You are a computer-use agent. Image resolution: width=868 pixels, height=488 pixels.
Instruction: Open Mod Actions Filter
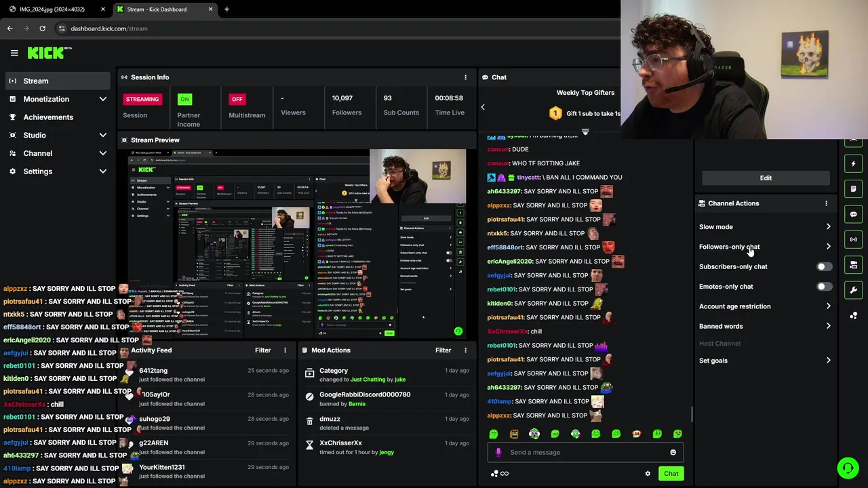(x=443, y=350)
